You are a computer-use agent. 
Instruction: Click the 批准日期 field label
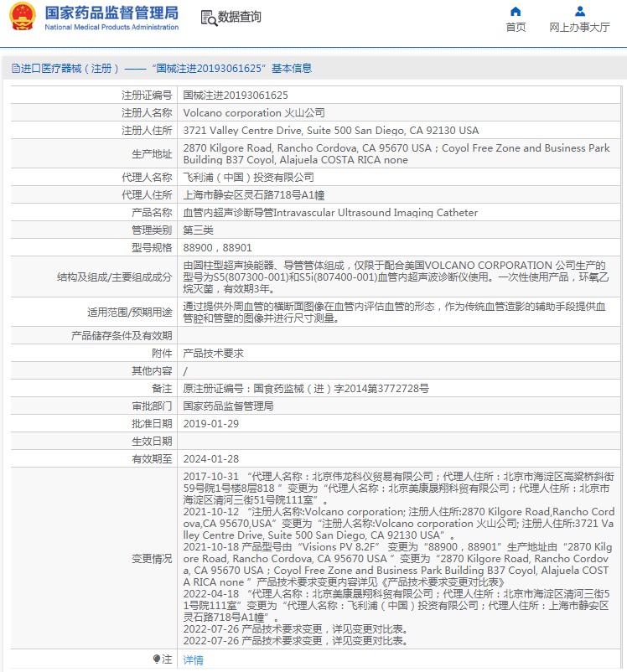[152, 424]
